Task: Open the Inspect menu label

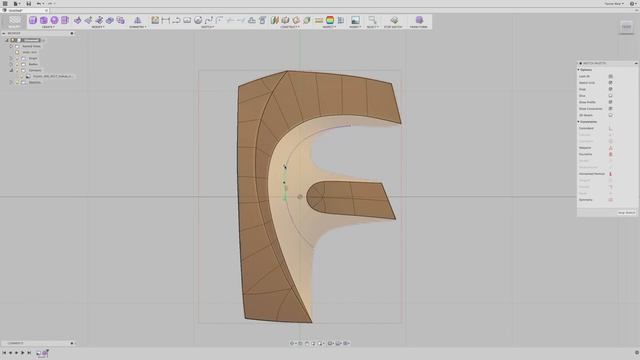Action: (329, 27)
